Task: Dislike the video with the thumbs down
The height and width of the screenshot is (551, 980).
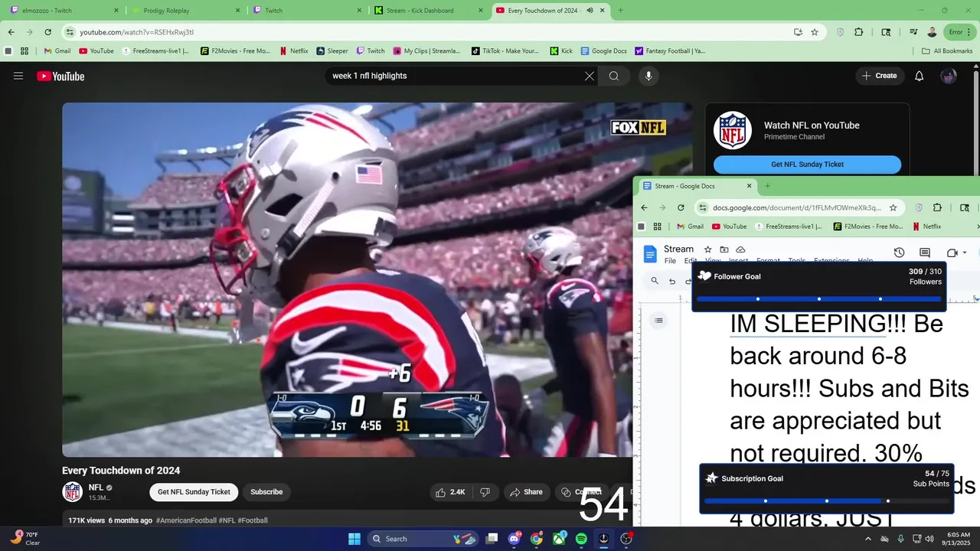Action: click(485, 492)
